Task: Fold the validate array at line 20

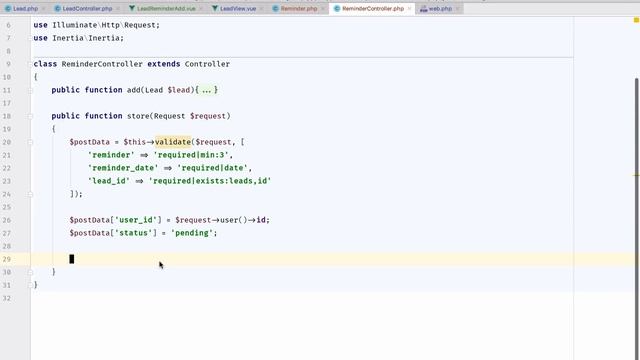Action: (30, 142)
